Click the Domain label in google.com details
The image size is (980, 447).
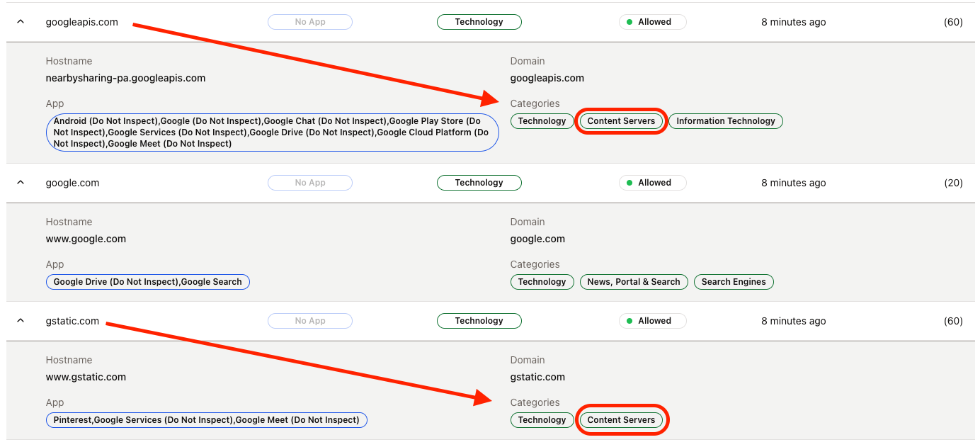pyautogui.click(x=528, y=222)
